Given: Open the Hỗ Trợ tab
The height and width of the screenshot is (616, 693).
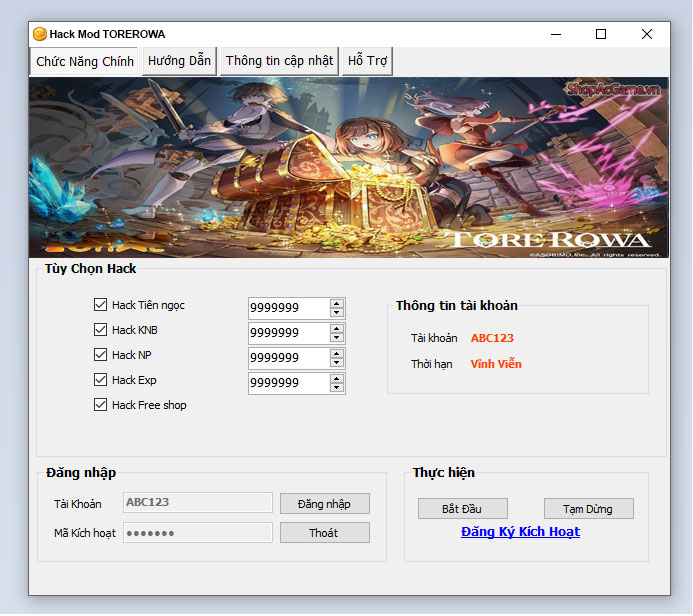Looking at the screenshot, I should 367,61.
